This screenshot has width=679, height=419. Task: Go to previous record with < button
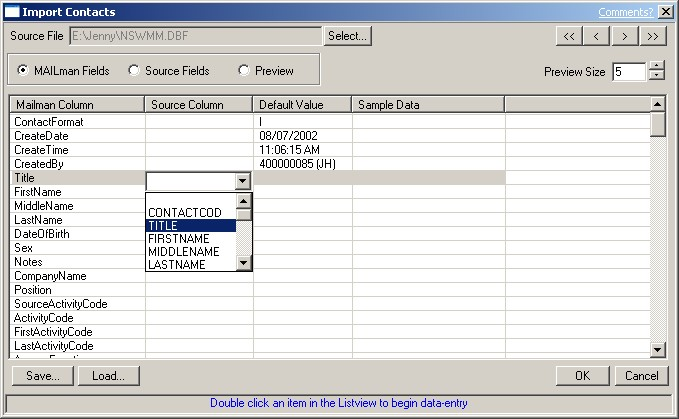(x=597, y=36)
